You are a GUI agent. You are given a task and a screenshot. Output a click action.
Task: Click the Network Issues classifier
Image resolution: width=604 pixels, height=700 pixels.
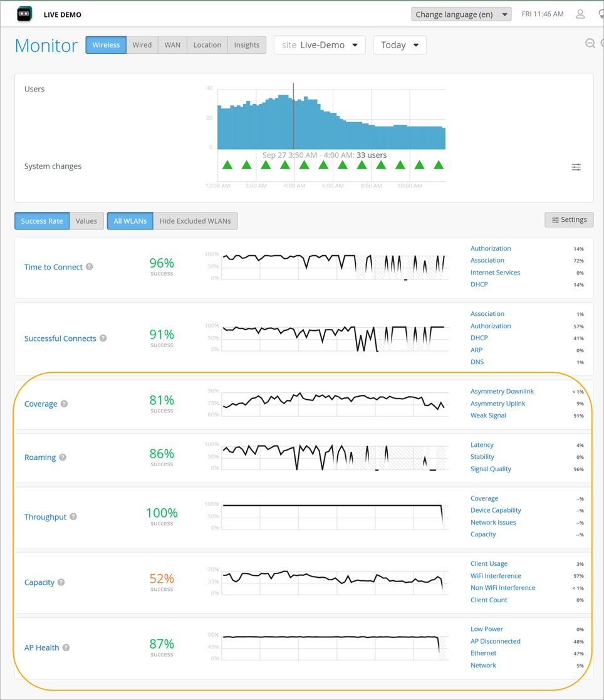(x=493, y=522)
